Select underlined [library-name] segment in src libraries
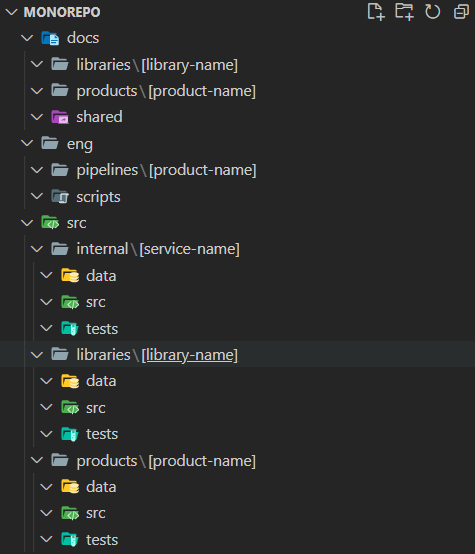Screen dimensions: 475x554 point(190,355)
